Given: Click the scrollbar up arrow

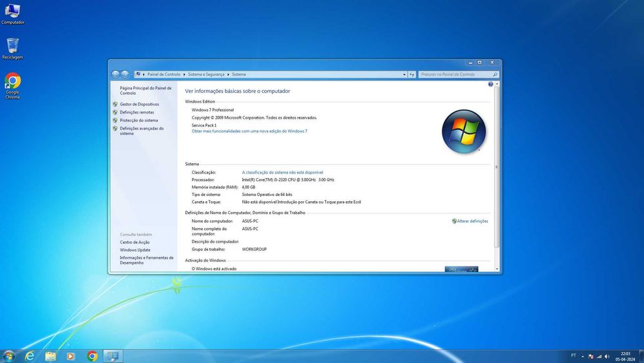Looking at the screenshot, I should (497, 84).
